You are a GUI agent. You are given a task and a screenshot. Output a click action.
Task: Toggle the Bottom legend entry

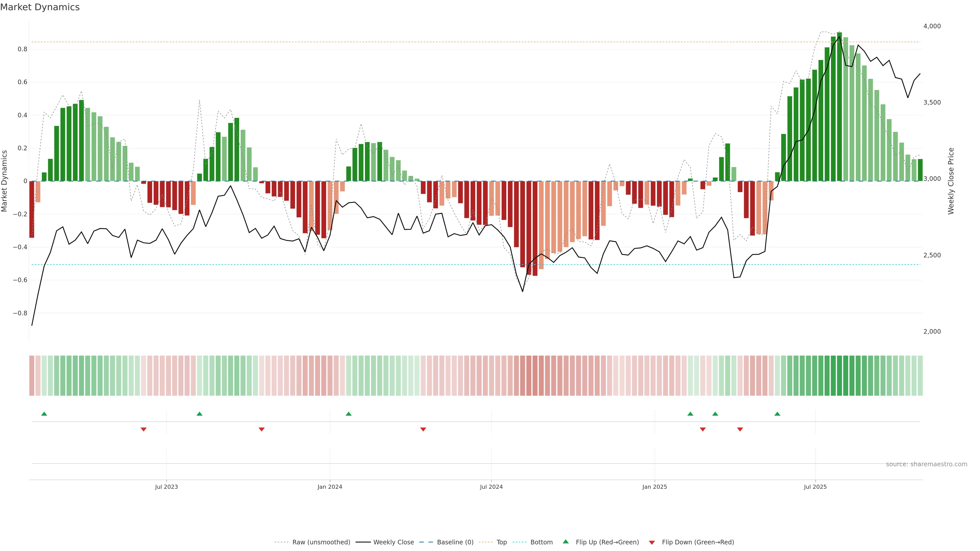tap(541, 542)
